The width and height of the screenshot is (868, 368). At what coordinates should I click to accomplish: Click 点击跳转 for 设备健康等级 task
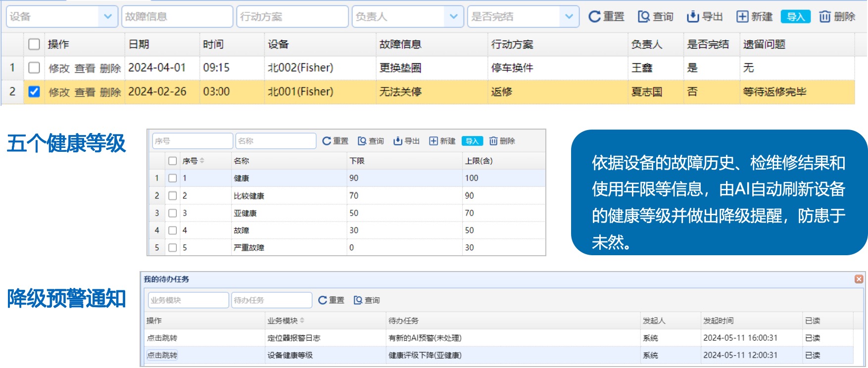(x=162, y=355)
